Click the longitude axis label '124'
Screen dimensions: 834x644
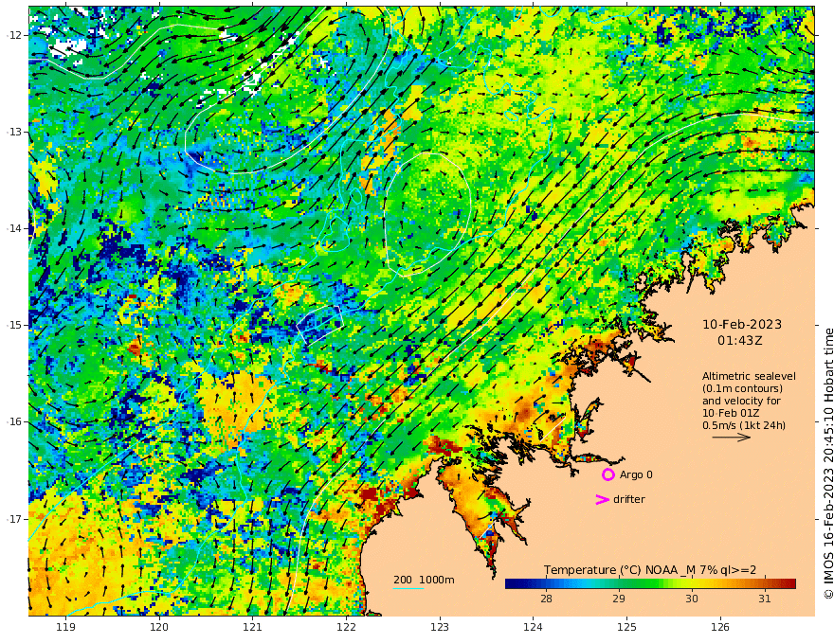point(534,627)
